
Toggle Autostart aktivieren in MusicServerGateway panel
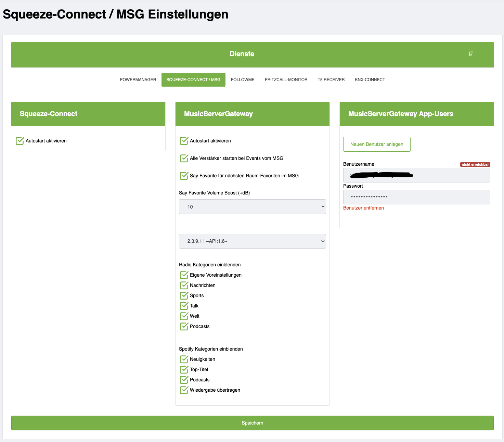184,141
